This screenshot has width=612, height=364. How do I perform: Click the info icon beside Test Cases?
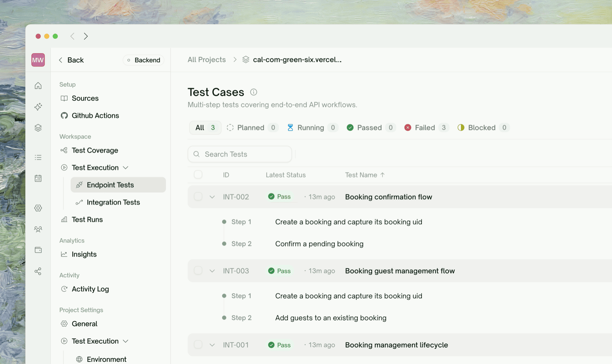(254, 92)
